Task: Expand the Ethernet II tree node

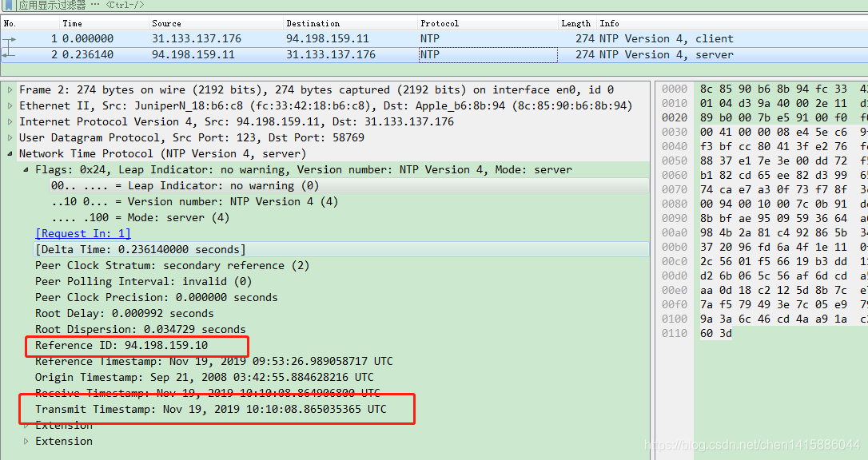Action: tap(10, 105)
